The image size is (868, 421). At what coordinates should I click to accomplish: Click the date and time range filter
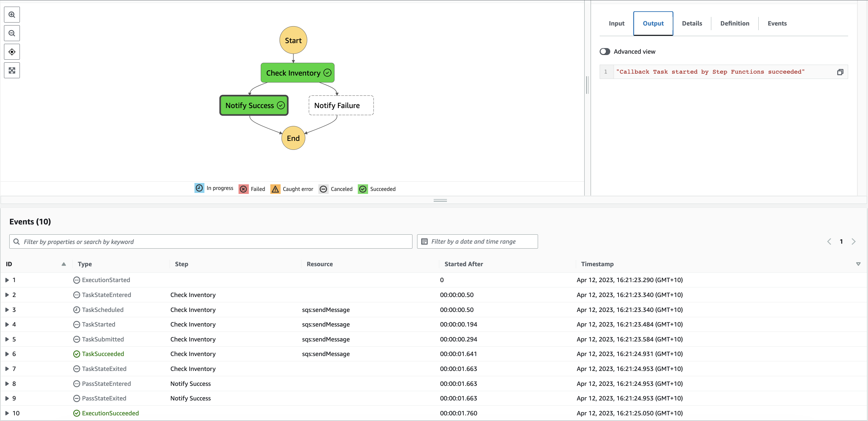tap(477, 242)
